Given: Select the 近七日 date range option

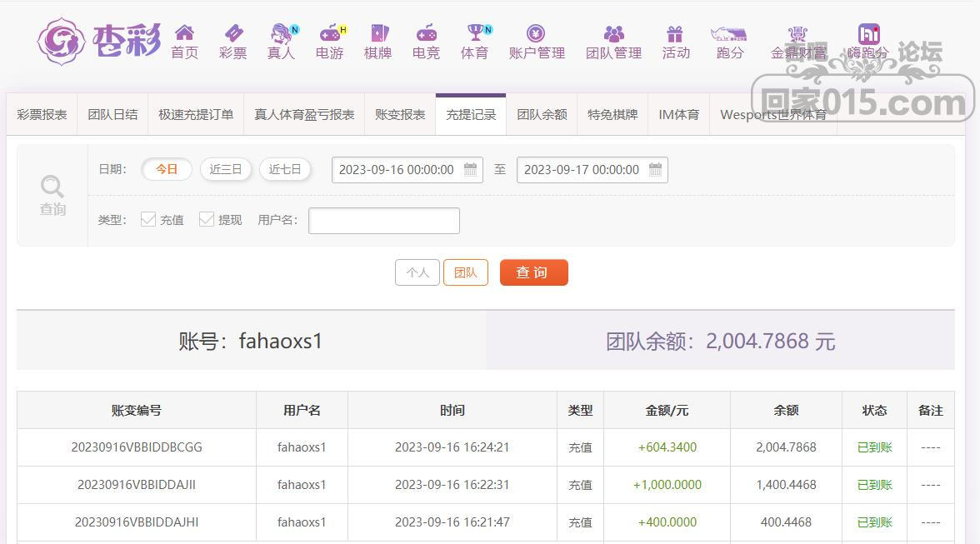Looking at the screenshot, I should (x=285, y=169).
